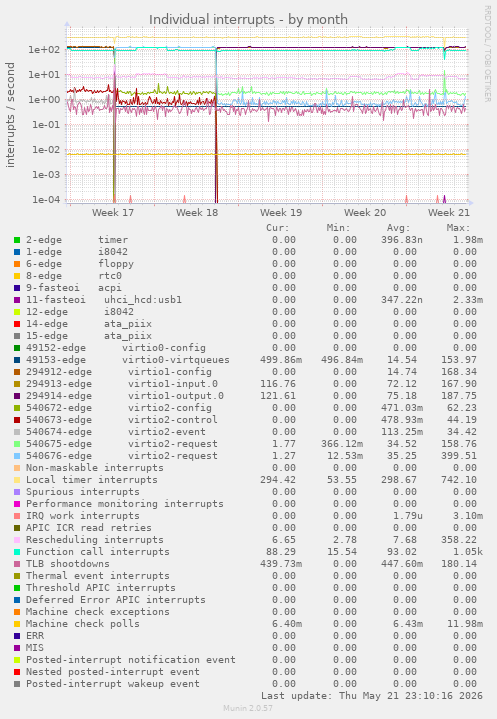Select the Rescheduling interrupts legend label
Viewport: 497px width, 719px height.
(94, 540)
